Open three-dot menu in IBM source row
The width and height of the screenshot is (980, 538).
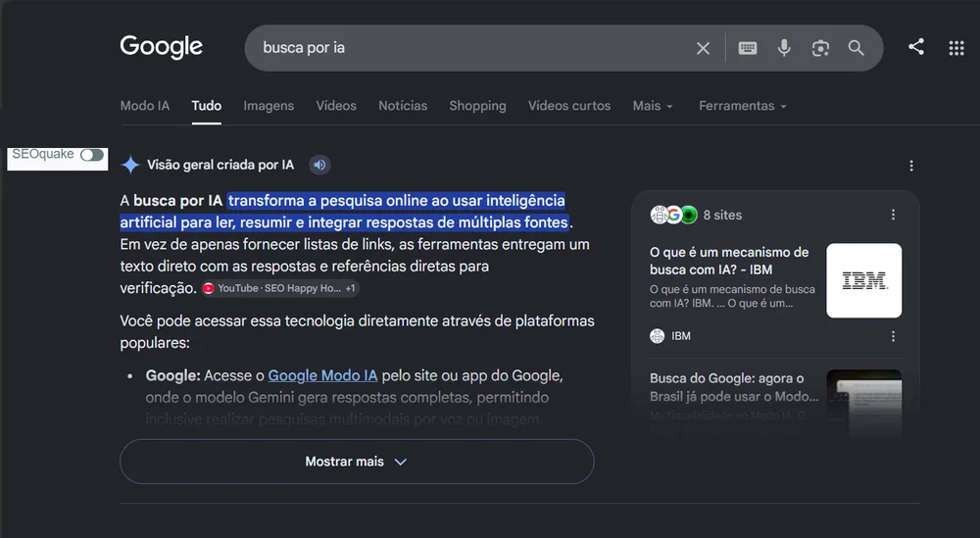click(893, 336)
